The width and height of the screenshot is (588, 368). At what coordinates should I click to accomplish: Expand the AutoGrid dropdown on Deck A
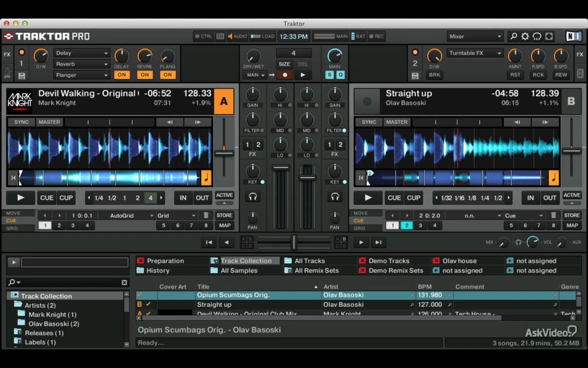point(131,216)
